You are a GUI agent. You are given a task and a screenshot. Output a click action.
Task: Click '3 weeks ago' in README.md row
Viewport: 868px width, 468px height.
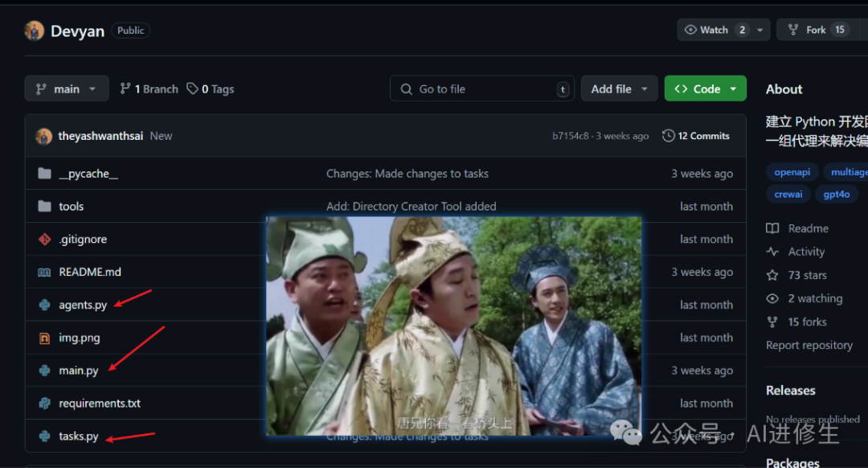point(702,272)
